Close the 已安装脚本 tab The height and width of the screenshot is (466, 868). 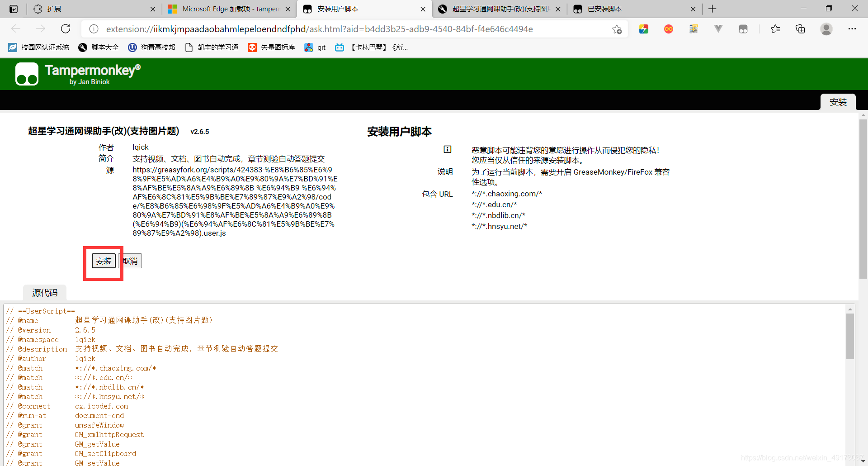pos(693,9)
